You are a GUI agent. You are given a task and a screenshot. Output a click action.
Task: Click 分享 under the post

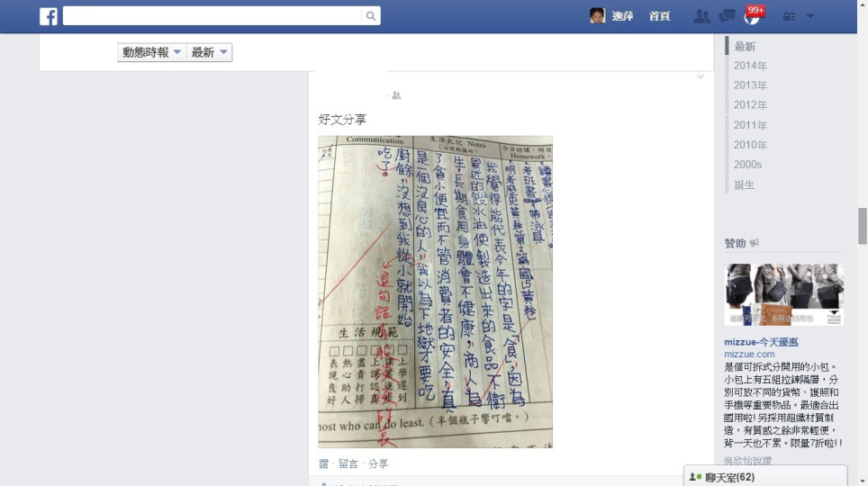(378, 463)
